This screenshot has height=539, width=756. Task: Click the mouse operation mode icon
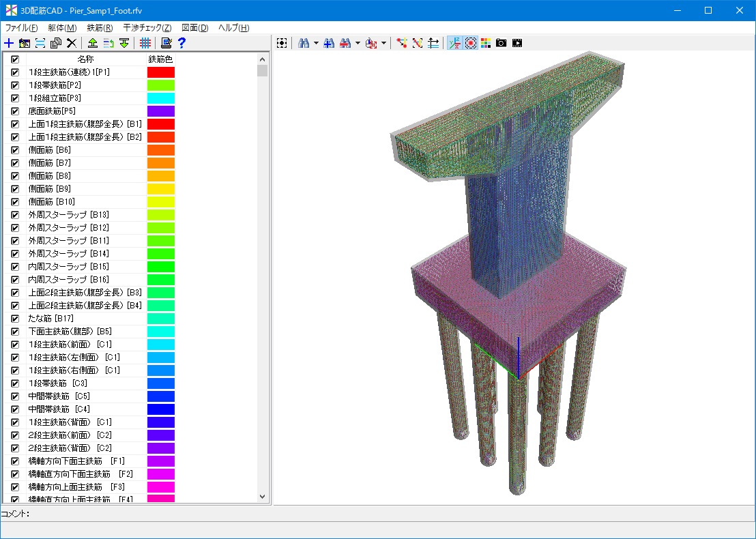coord(371,44)
